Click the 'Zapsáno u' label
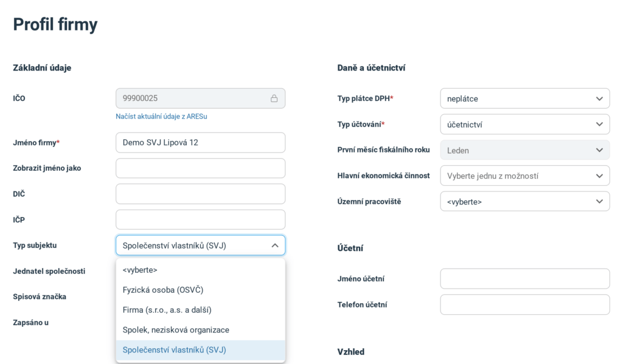The height and width of the screenshot is (364, 623). (x=30, y=322)
